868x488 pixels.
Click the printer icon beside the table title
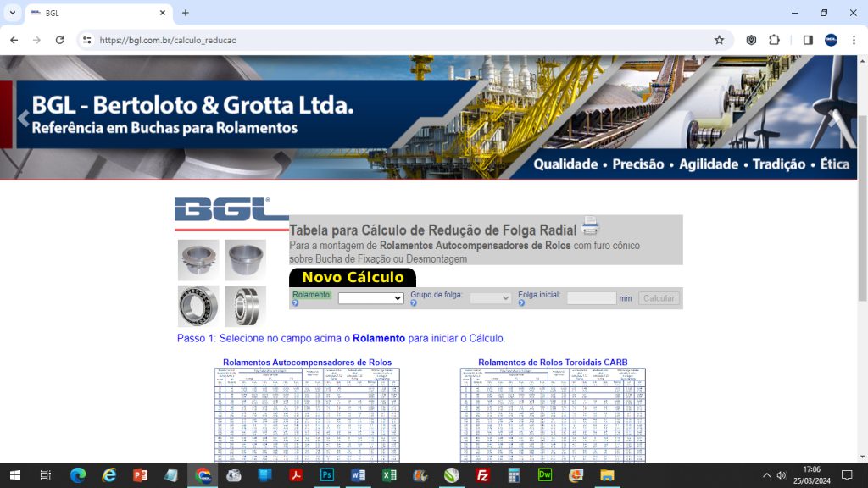(590, 225)
